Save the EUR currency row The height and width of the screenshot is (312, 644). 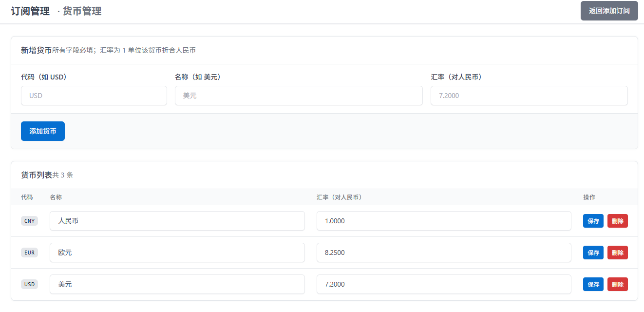coord(593,253)
